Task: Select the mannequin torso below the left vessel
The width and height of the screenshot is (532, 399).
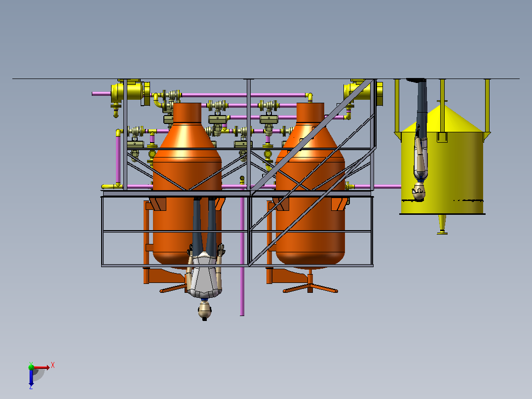Action: (x=205, y=275)
